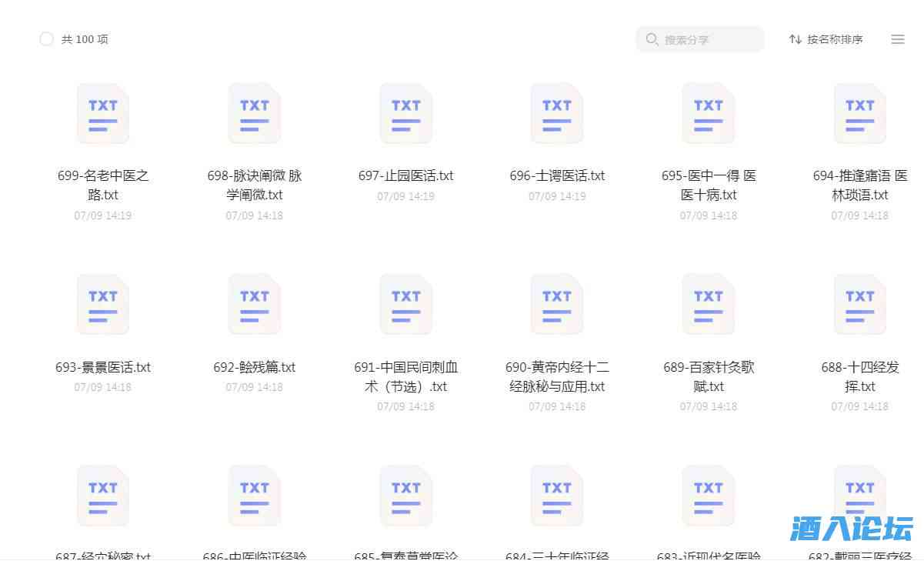Open the 699-名老中医之路.txt file icon
Screen dimensions: 924x561
tap(102, 112)
